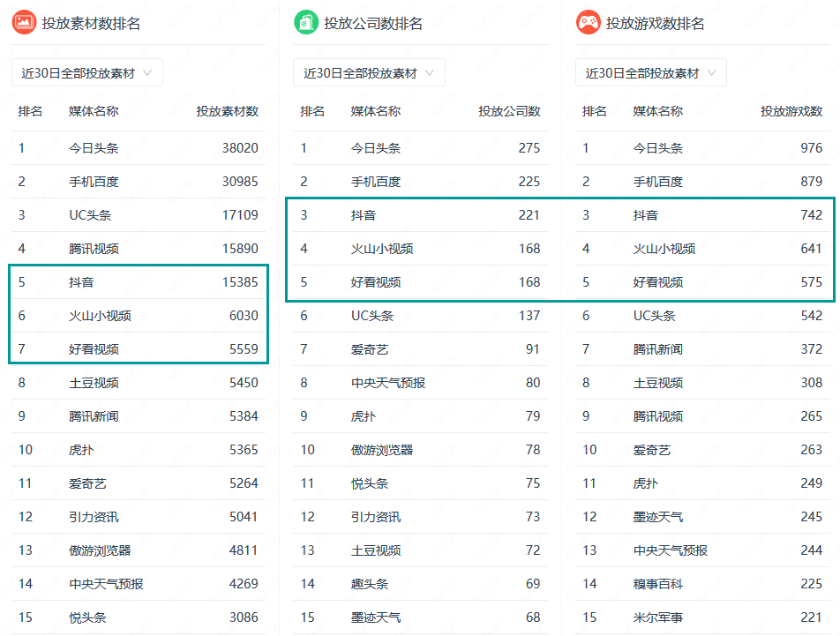Screen dimensions: 840x636
Task: Select 糗事百科 in the 投放游戏数 table
Action: tap(658, 584)
